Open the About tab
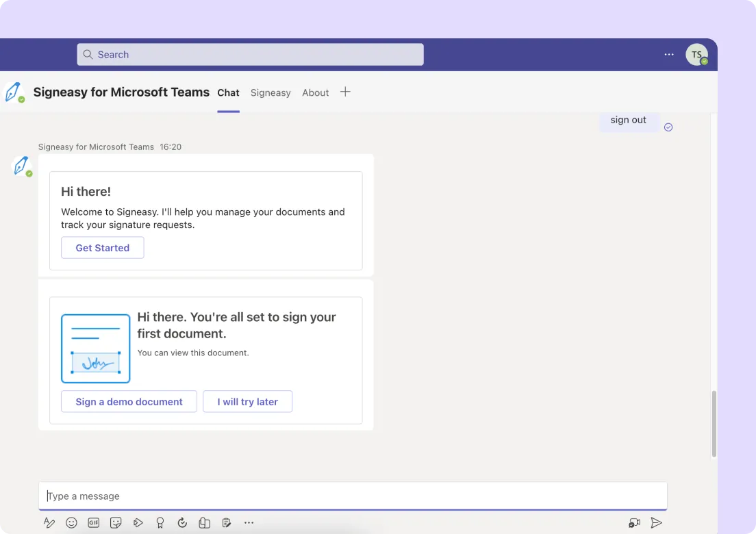The image size is (756, 534). (x=315, y=92)
